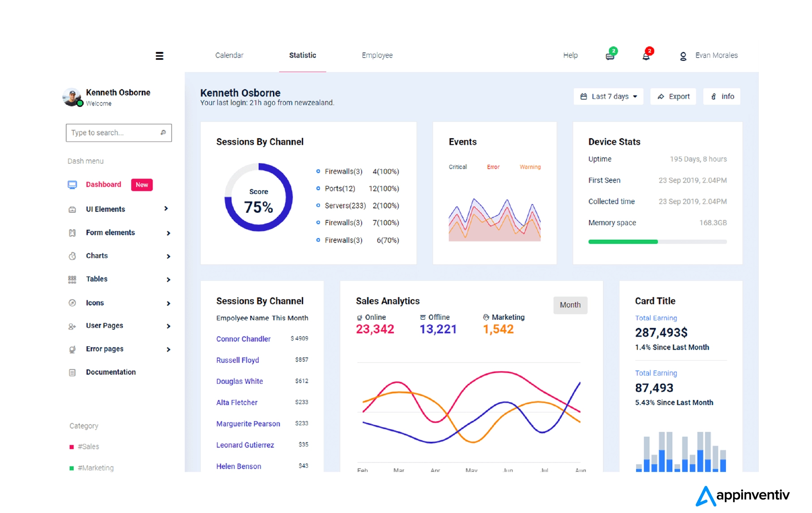
Task: Click the Memory space progress bar
Action: click(x=657, y=242)
